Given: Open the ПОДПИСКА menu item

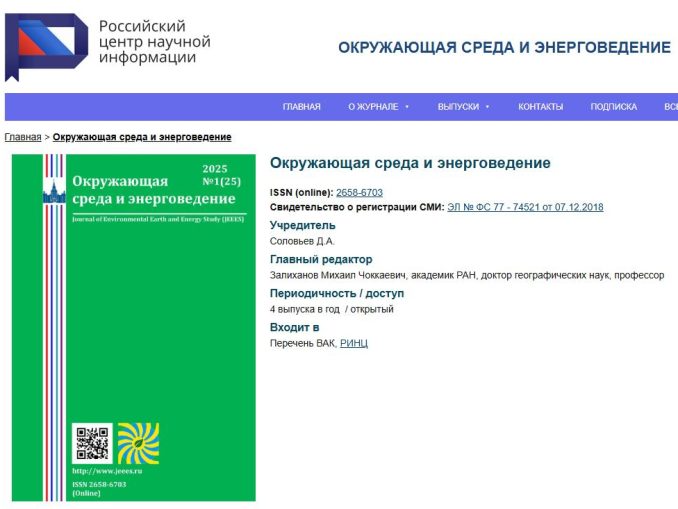Looking at the screenshot, I should pyautogui.click(x=613, y=107).
